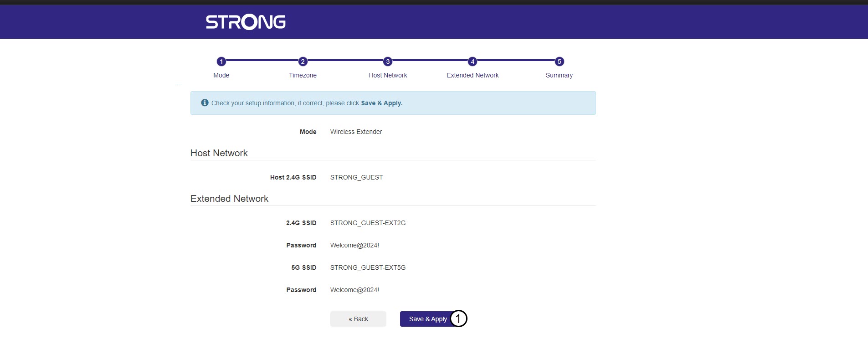Click the Host 2.4G SSID label
Viewport: 868px width, 339px height.
pyautogui.click(x=293, y=177)
